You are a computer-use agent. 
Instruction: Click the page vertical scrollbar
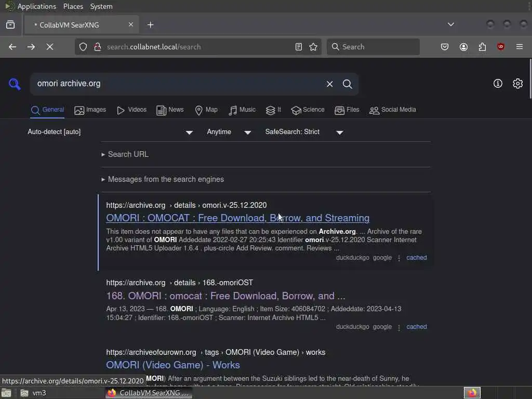[530, 79]
